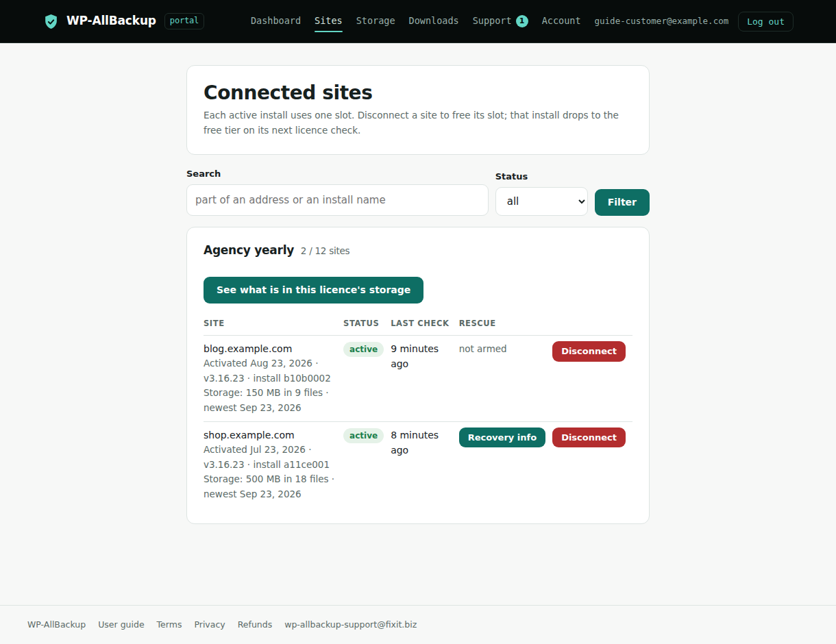Open the Sites nav tab
This screenshot has width=836, height=644.
[x=328, y=21]
